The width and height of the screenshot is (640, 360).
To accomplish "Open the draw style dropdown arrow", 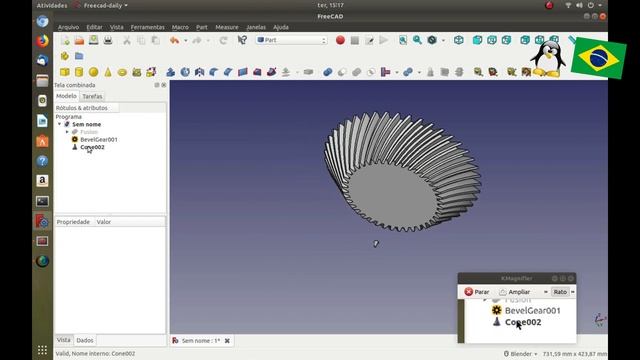I will pyautogui.click(x=443, y=40).
